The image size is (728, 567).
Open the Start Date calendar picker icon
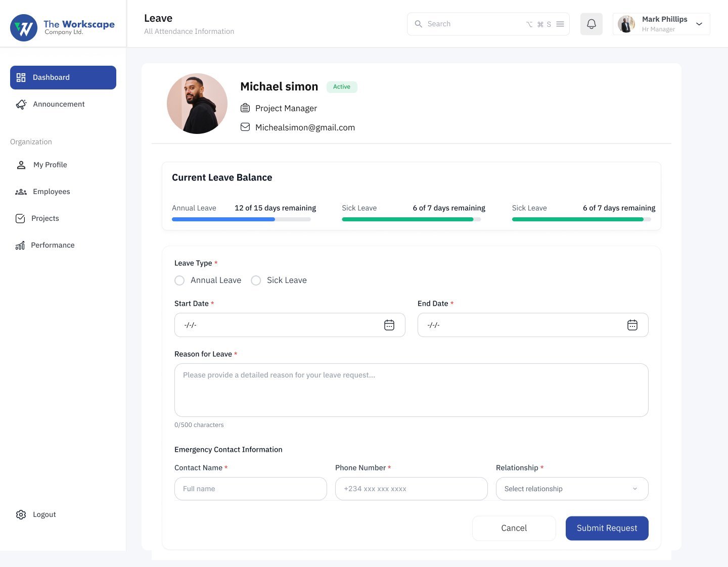pyautogui.click(x=389, y=325)
